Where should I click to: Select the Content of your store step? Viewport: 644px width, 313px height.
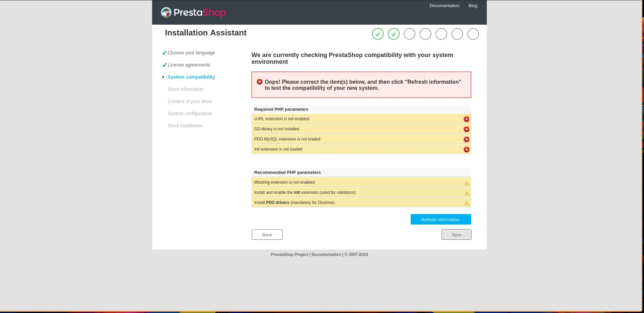(190, 101)
